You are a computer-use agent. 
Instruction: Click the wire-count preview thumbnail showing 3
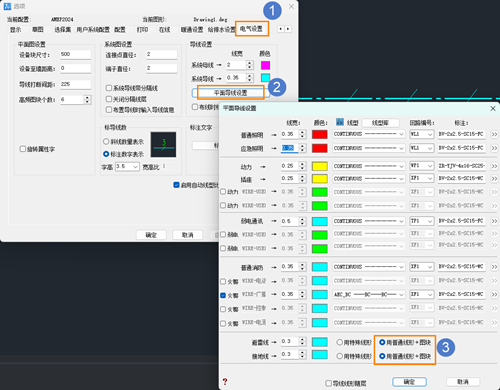pos(163,144)
